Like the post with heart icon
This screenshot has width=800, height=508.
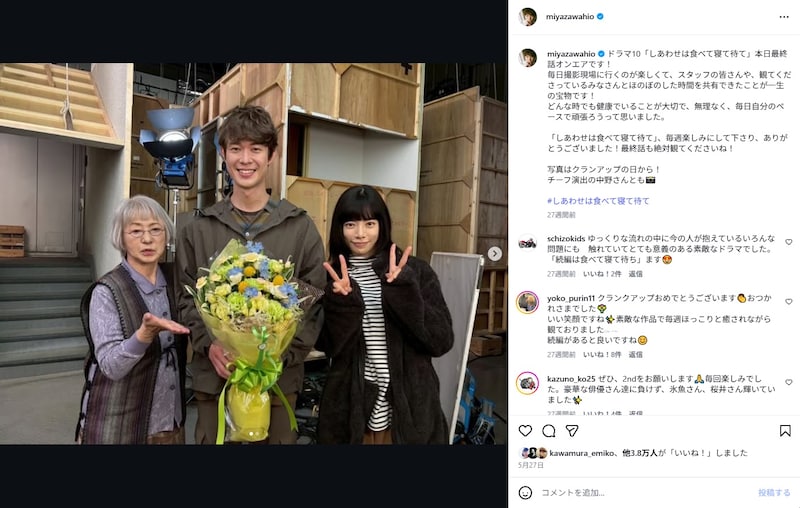(x=525, y=431)
